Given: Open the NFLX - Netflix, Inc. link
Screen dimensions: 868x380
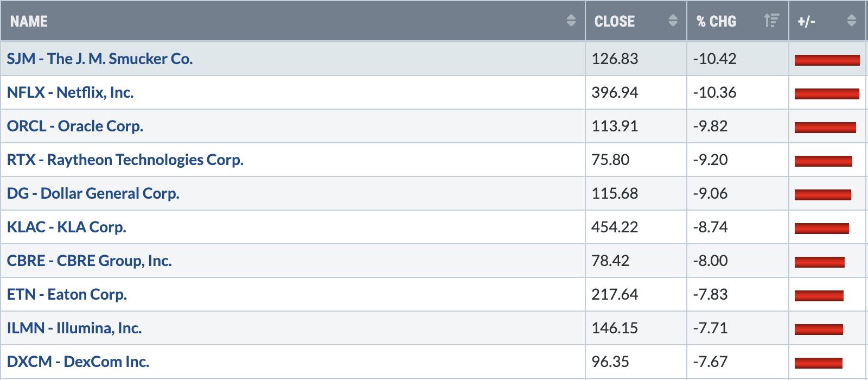Looking at the screenshot, I should point(70,92).
